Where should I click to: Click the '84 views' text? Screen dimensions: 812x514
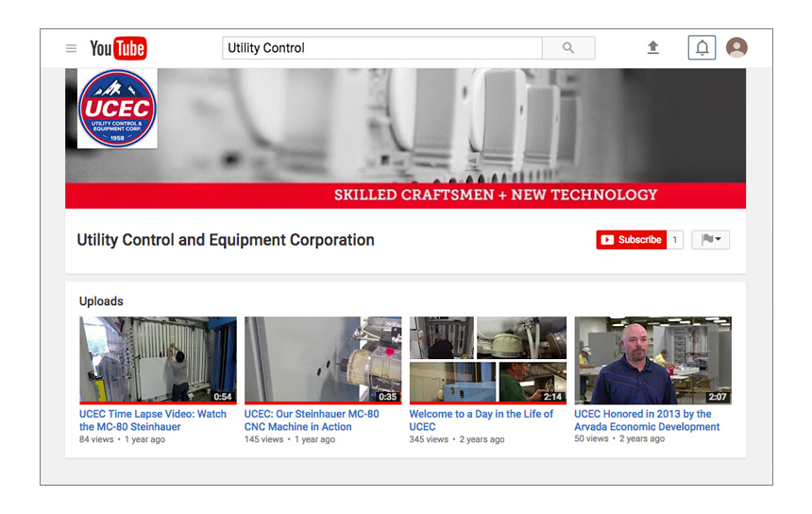[96, 439]
